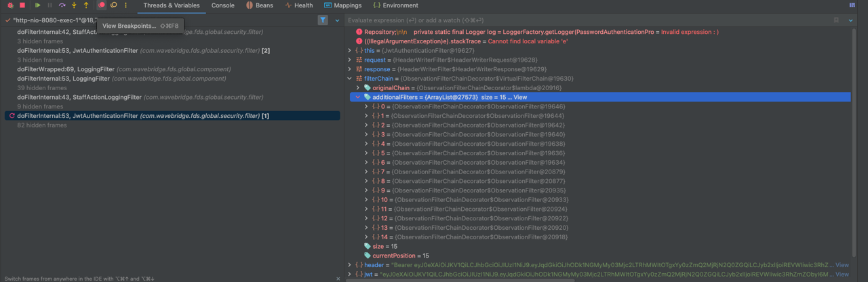Click the Pause program icon
The height and width of the screenshot is (282, 868).
[50, 5]
